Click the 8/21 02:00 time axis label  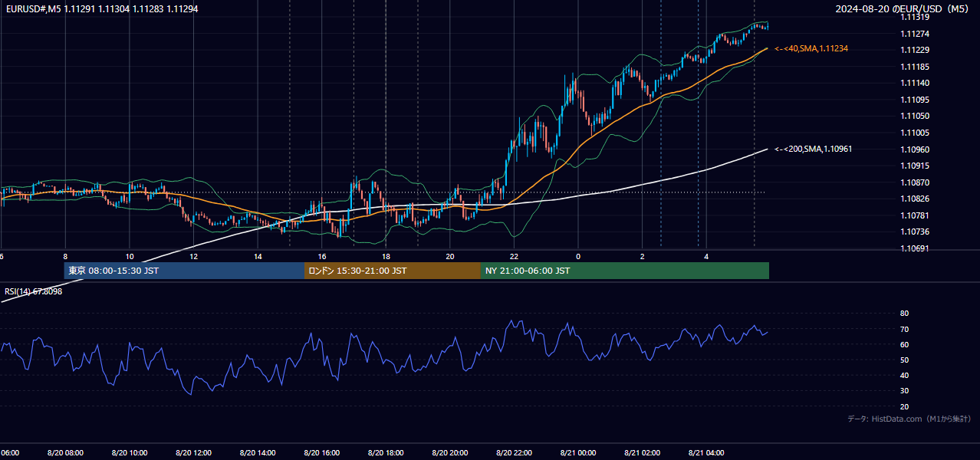(643, 452)
